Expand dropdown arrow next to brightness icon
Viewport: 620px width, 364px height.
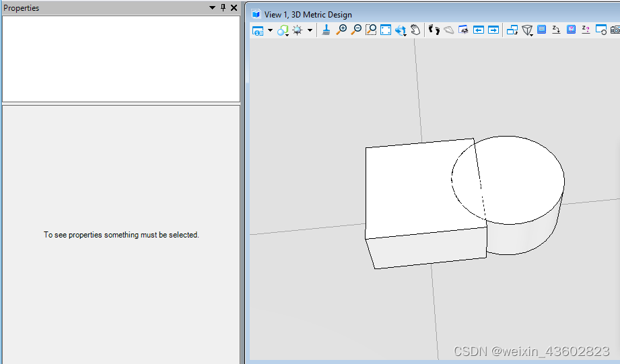coord(310,30)
